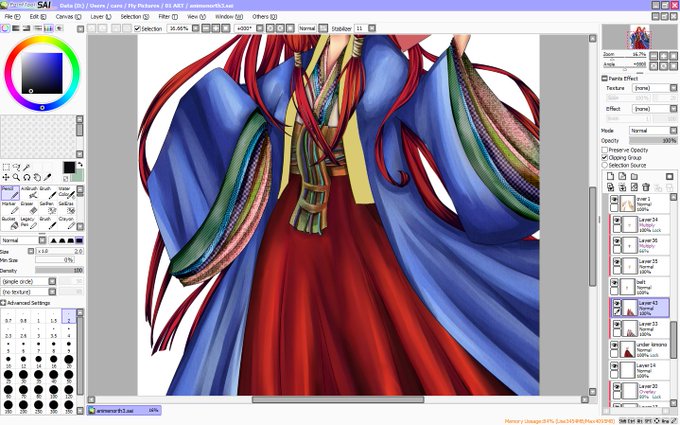Pick the eyedropper color picker tool
680x425 pixels.
(x=48, y=177)
